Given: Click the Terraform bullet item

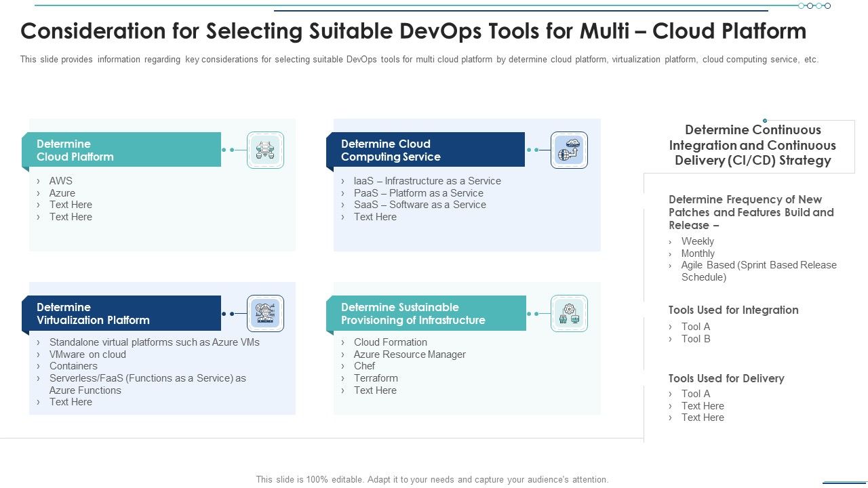Looking at the screenshot, I should pyautogui.click(x=376, y=378).
